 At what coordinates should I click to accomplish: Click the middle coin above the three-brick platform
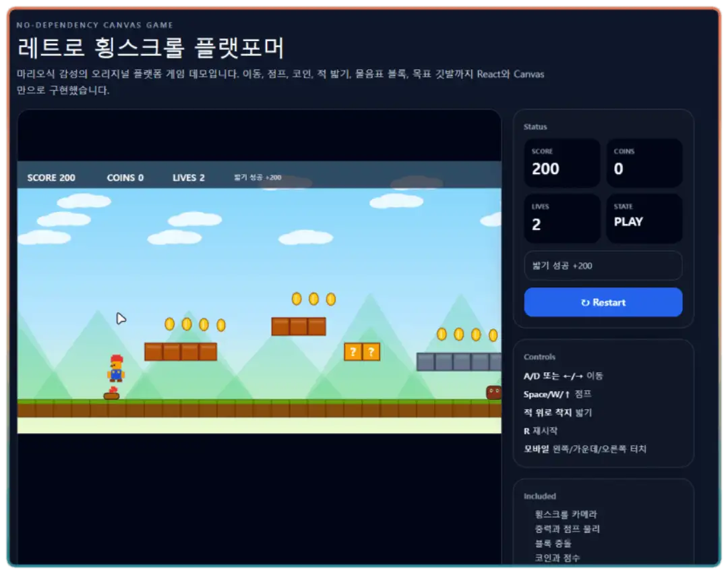(313, 299)
